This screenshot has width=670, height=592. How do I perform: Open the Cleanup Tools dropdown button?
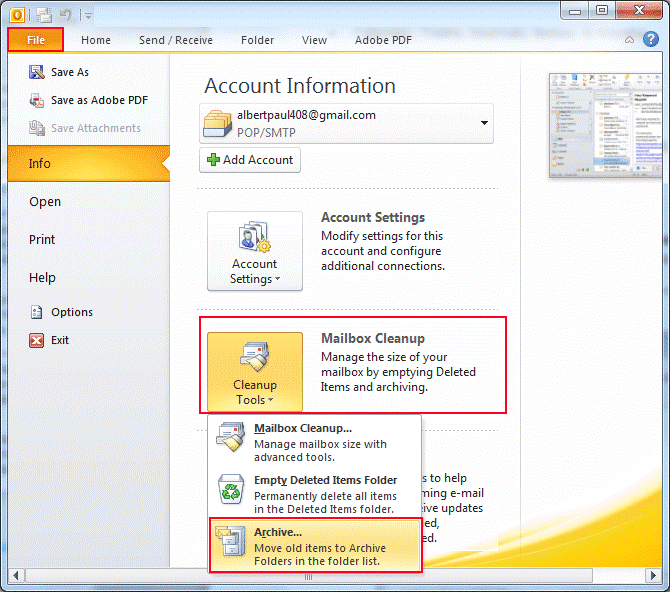[x=255, y=372]
